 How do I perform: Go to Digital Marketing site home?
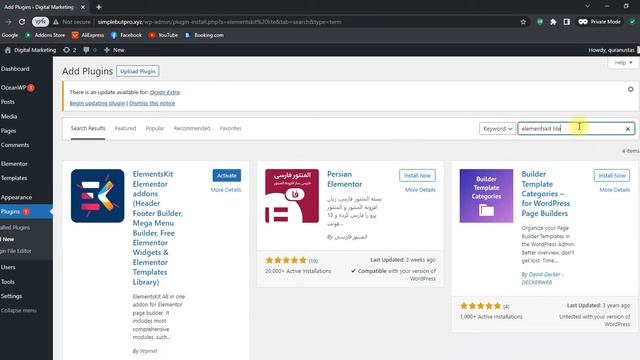[x=30, y=50]
